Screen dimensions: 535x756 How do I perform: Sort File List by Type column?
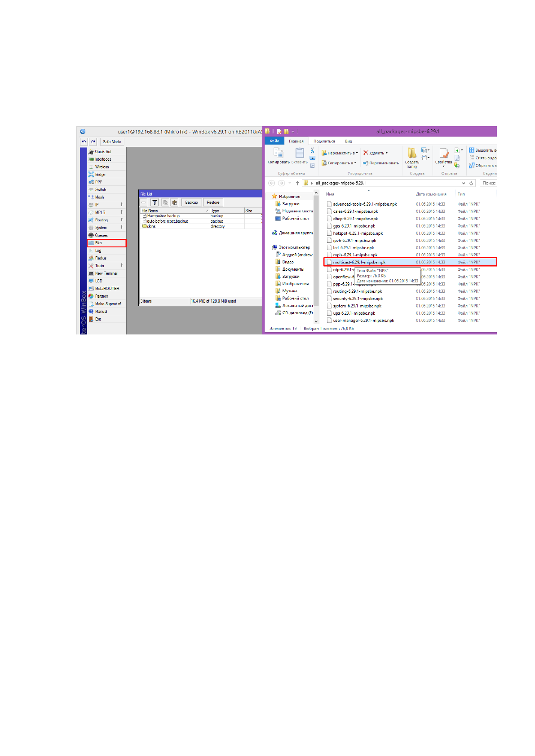pos(227,211)
